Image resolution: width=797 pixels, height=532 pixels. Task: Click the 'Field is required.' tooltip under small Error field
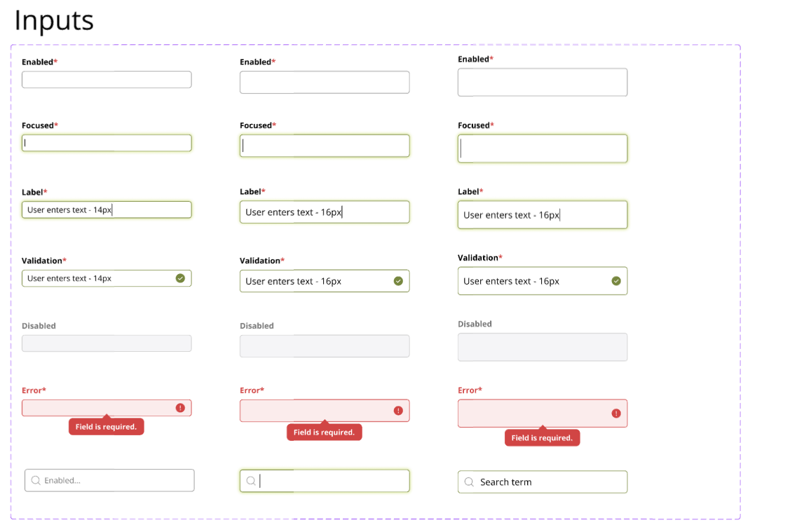[x=107, y=425]
